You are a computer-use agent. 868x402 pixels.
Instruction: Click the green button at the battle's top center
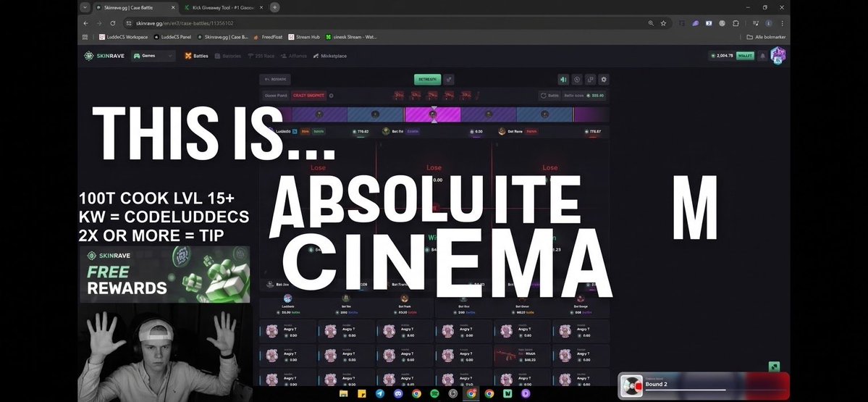[x=427, y=79]
